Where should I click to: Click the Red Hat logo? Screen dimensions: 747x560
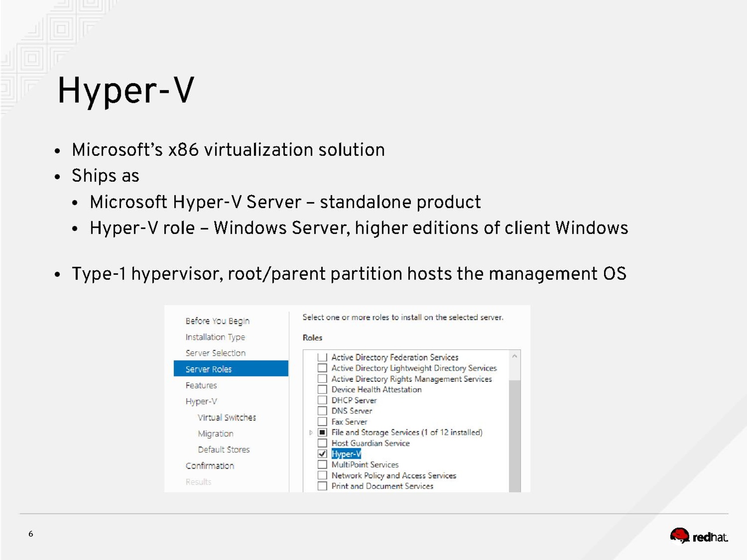698,536
